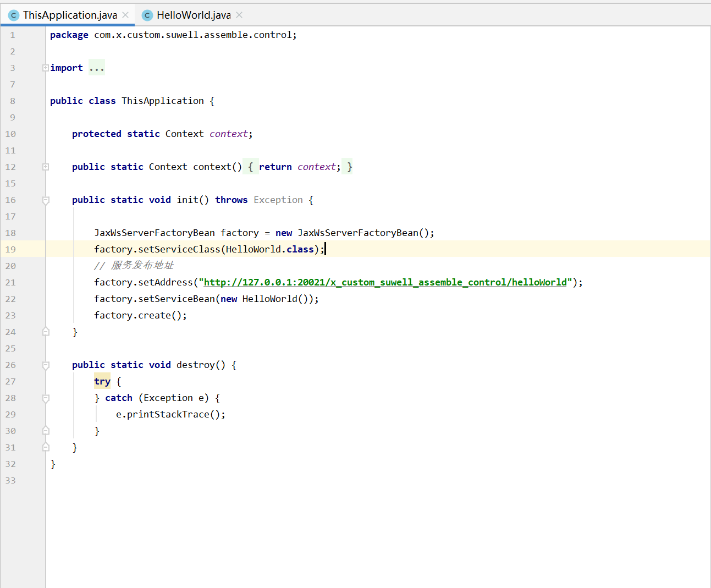Switch to the HelloWorld.java tab

pos(194,15)
